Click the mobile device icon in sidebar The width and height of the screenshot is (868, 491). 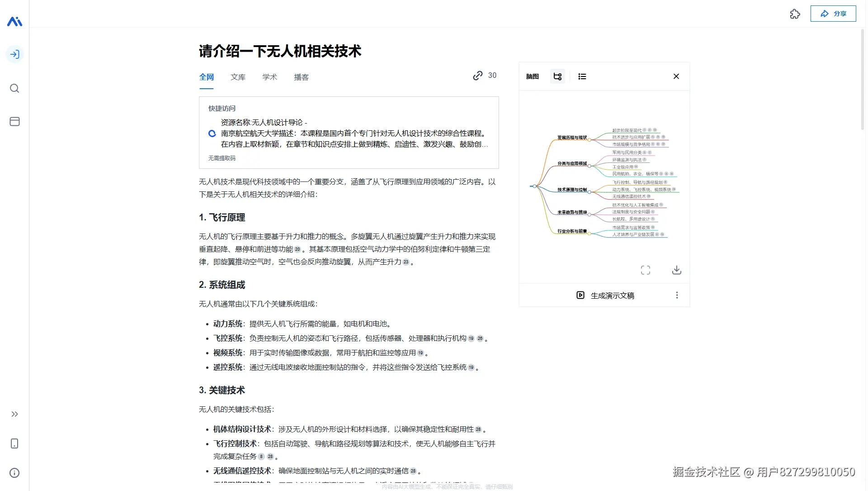14,444
